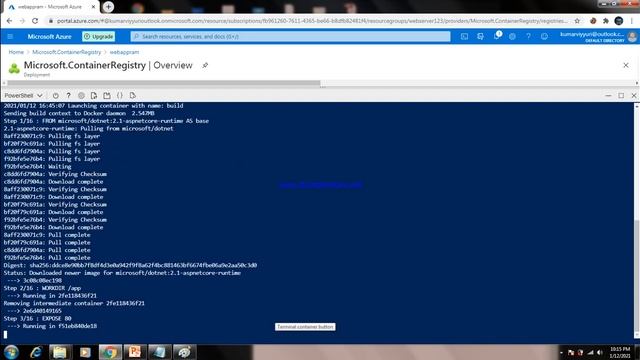Open Windows Explorer folder on the taskbar
The image size is (640, 360).
[60, 352]
